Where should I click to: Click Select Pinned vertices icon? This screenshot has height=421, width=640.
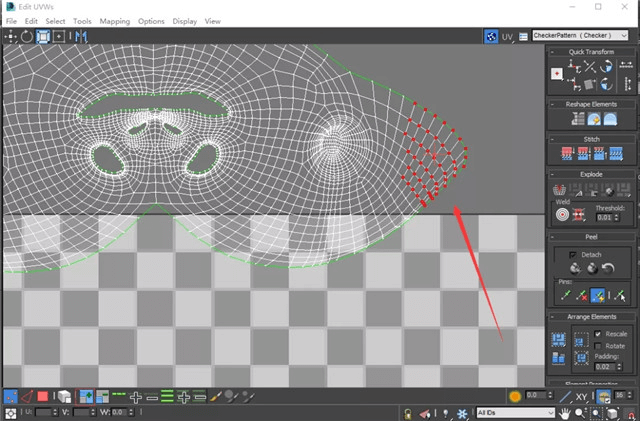tap(620, 295)
